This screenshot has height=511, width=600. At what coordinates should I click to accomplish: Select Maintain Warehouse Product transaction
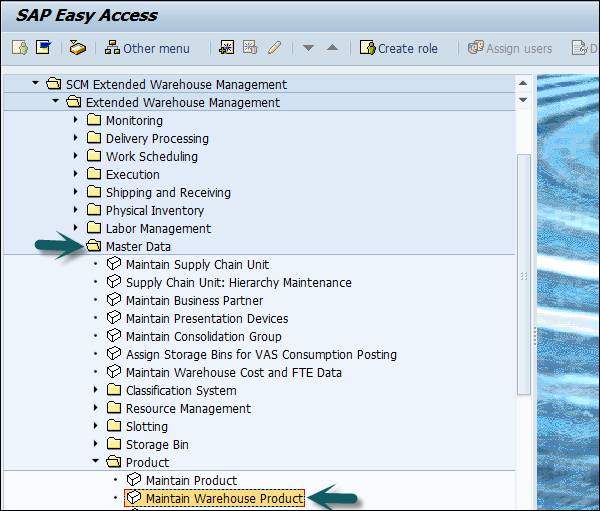(x=224, y=499)
